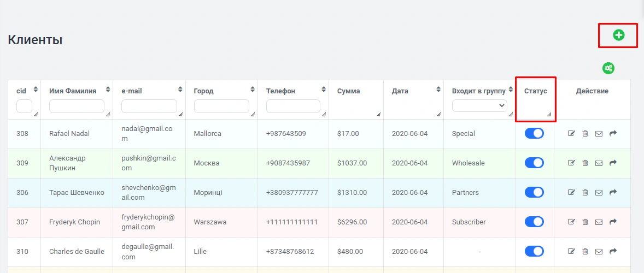Delete Rafael Nadal using trash icon
The width and height of the screenshot is (644, 273).
click(585, 134)
